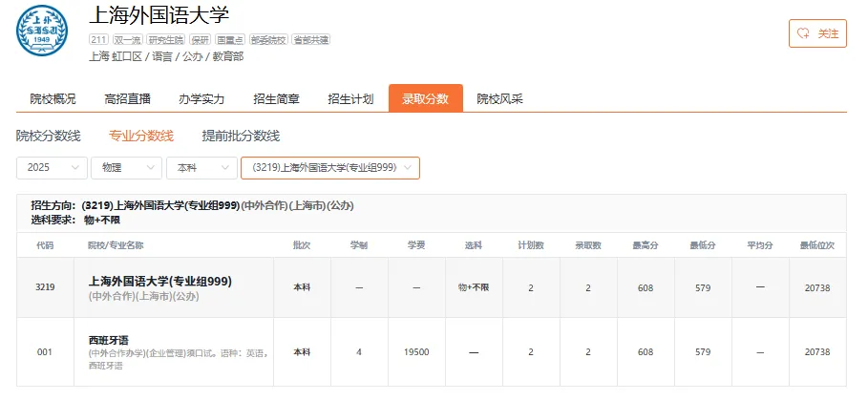Click the 录取数 column header
This screenshot has width=868, height=401.
588,245
